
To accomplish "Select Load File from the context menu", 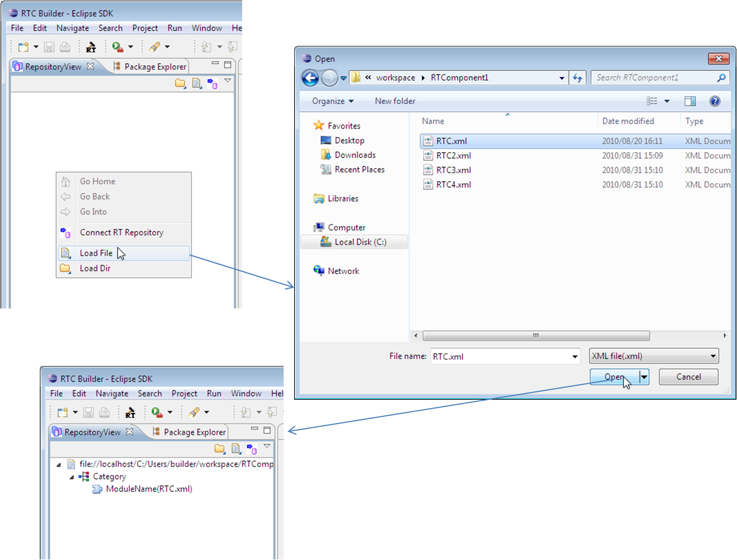I will [x=97, y=253].
